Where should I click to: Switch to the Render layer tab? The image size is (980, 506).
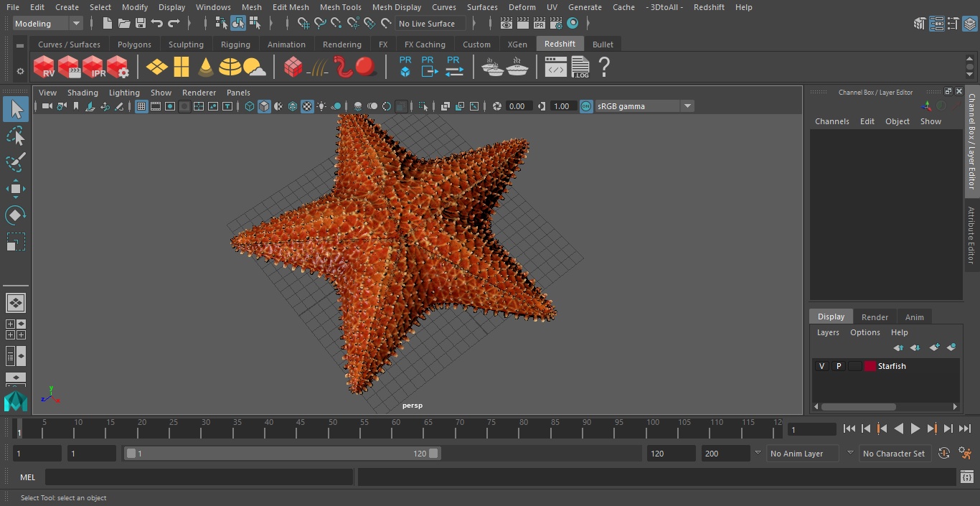tap(875, 317)
